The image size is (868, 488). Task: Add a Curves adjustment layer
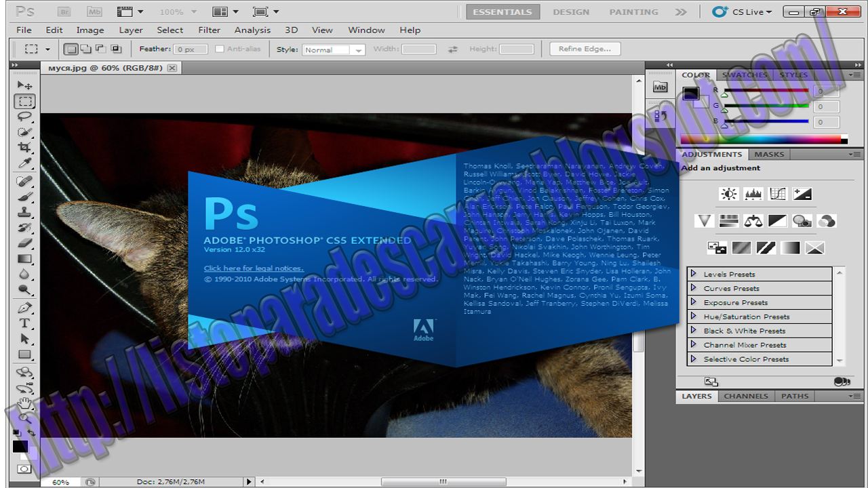(778, 195)
